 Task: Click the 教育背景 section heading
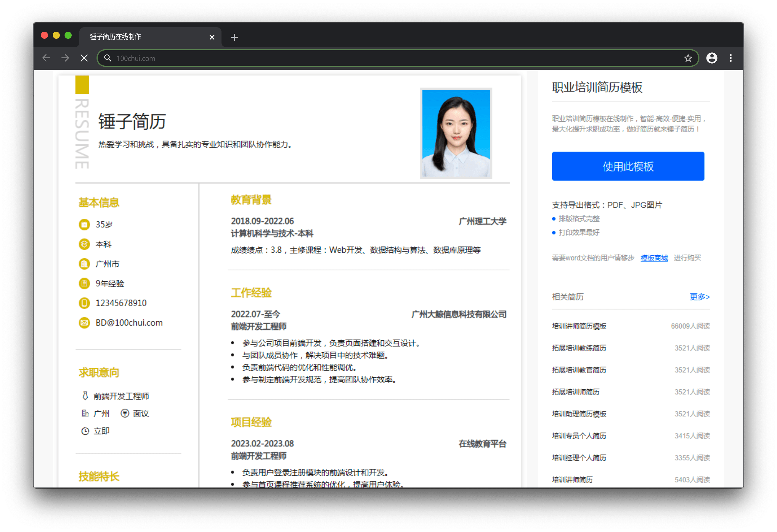click(251, 200)
